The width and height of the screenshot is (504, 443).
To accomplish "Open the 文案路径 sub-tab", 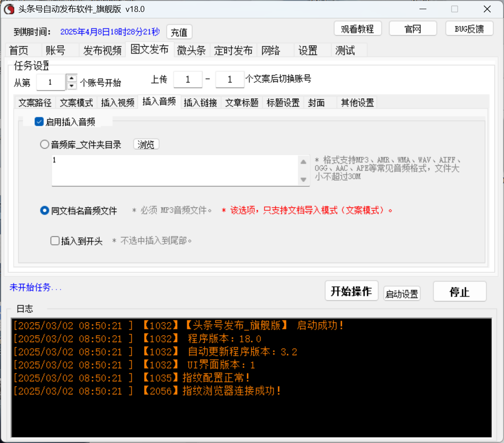I will click(35, 103).
